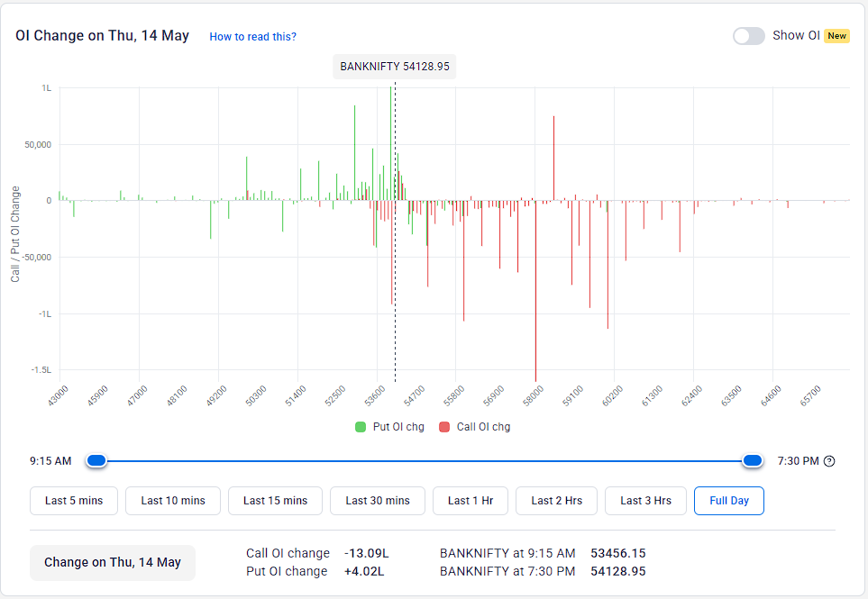868x599 pixels.
Task: Click the Put OI change value +4.02L
Action: (x=364, y=571)
